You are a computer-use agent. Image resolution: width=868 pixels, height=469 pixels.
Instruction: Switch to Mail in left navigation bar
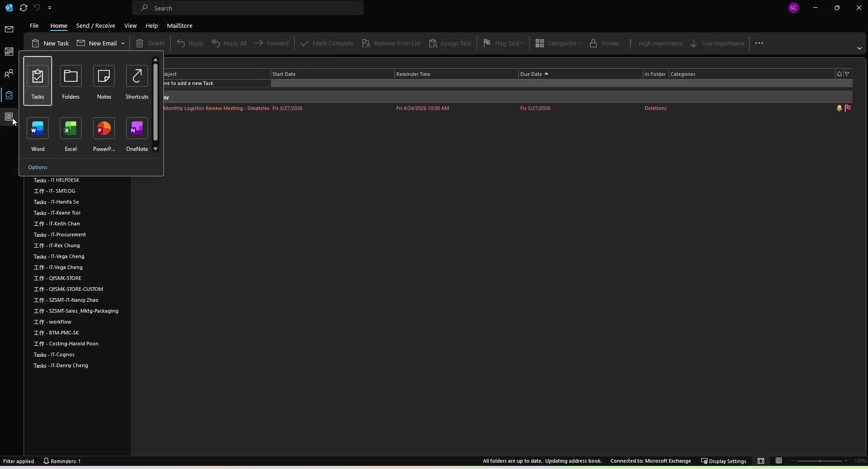[9, 30]
